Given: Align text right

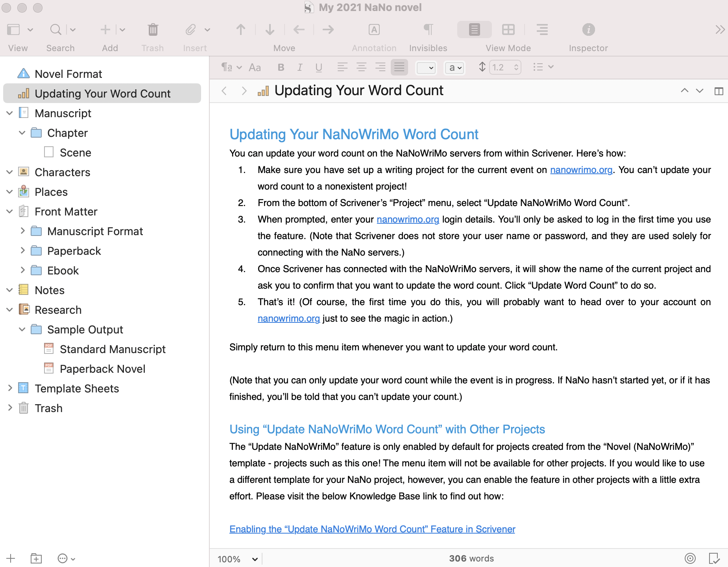Looking at the screenshot, I should [380, 67].
